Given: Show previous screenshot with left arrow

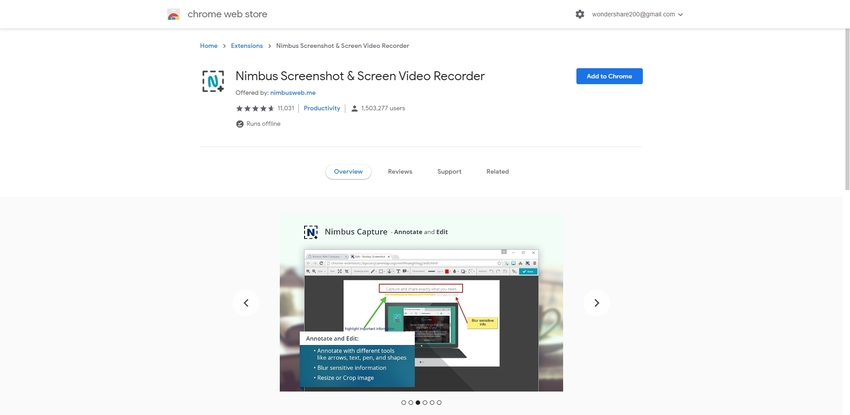Looking at the screenshot, I should [x=246, y=303].
